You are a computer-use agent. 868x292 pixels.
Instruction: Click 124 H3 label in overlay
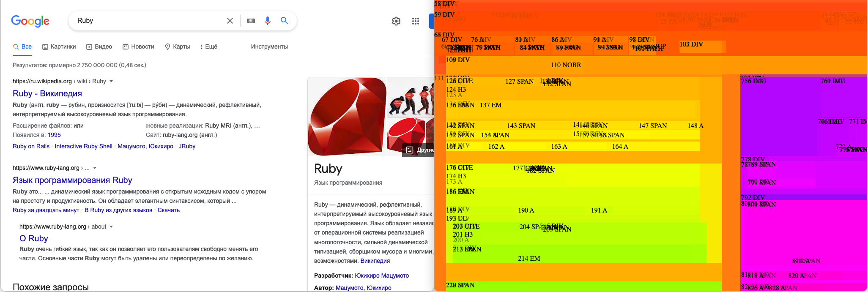tap(456, 90)
